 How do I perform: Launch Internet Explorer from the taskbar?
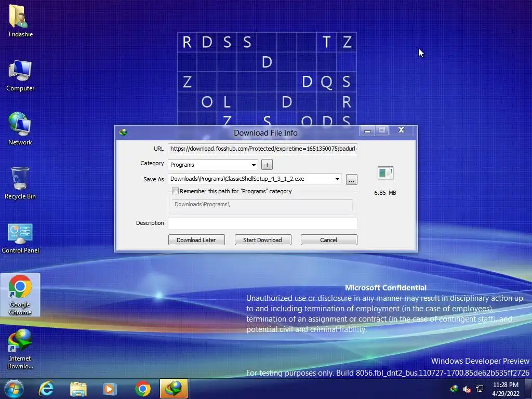point(46,389)
